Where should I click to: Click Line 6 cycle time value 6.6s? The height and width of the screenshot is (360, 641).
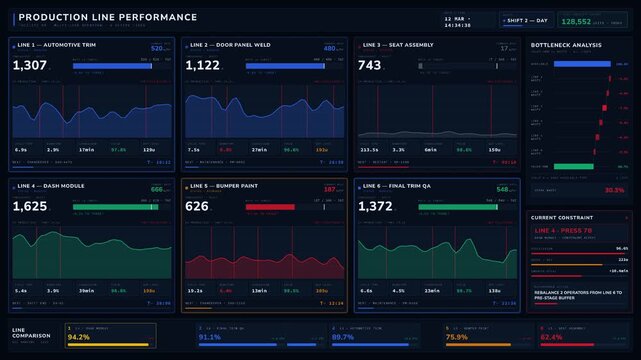pos(366,291)
